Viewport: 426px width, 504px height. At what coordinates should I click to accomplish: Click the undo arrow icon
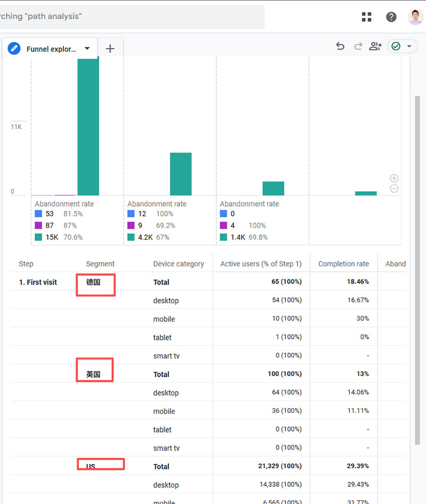pyautogui.click(x=340, y=46)
